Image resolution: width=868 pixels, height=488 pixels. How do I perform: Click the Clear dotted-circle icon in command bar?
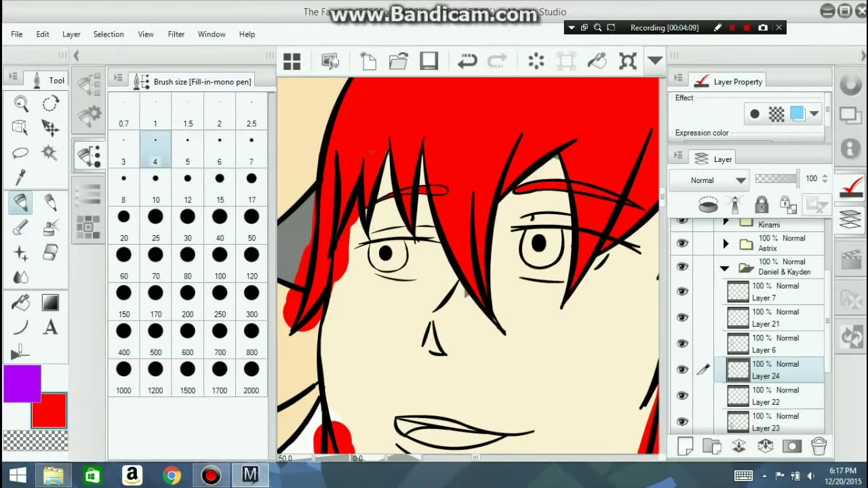(x=536, y=62)
